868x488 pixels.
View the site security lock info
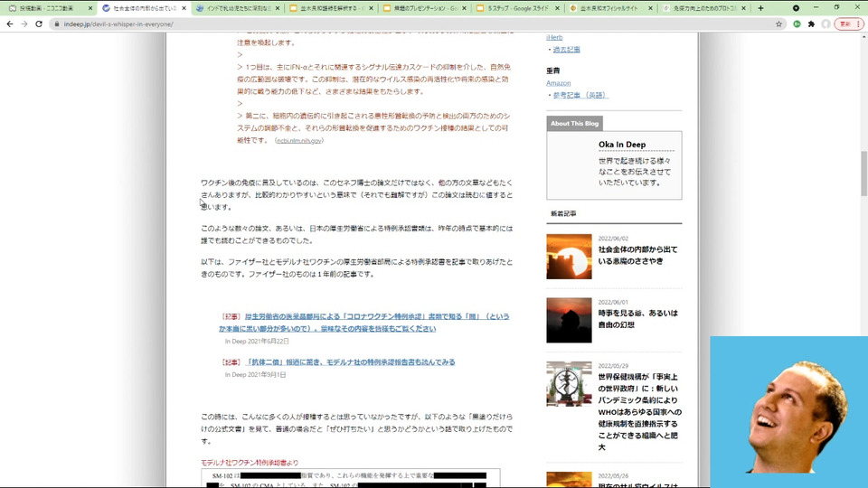[x=56, y=23]
